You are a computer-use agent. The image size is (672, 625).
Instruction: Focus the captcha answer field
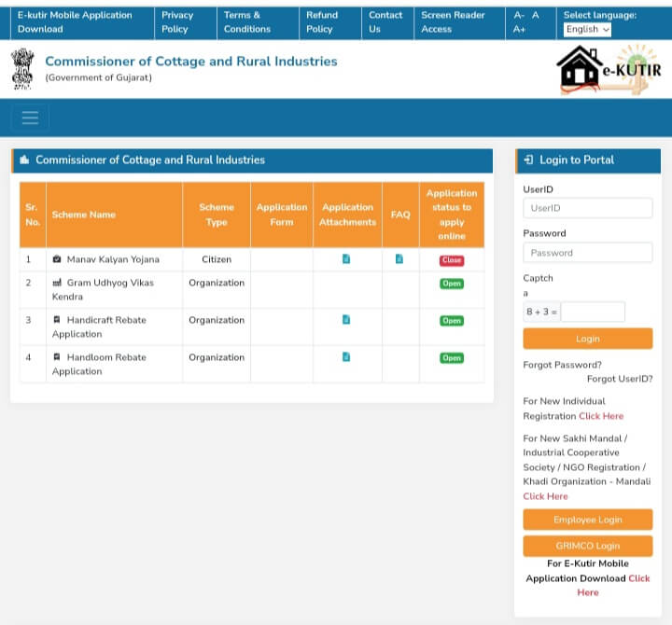coord(593,312)
